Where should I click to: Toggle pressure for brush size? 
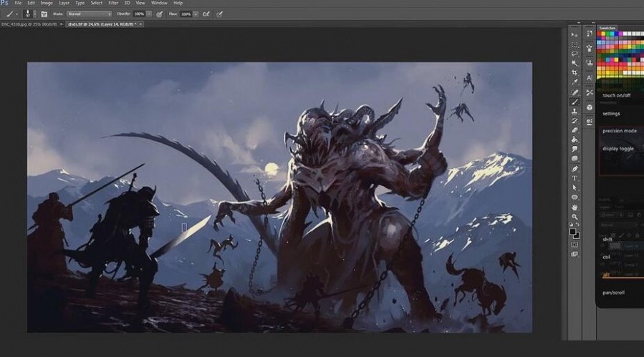220,14
